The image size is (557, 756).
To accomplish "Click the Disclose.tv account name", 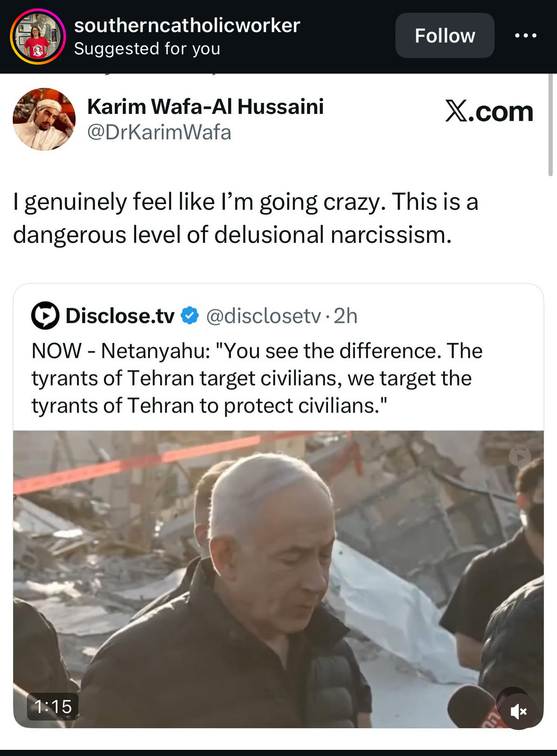I will click(120, 316).
